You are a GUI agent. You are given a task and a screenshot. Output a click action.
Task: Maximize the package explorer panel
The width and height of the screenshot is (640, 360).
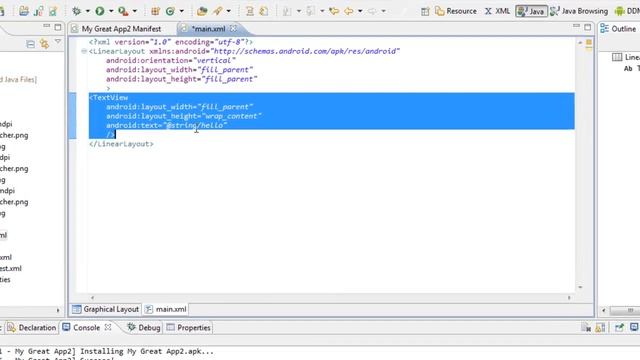pos(58,27)
